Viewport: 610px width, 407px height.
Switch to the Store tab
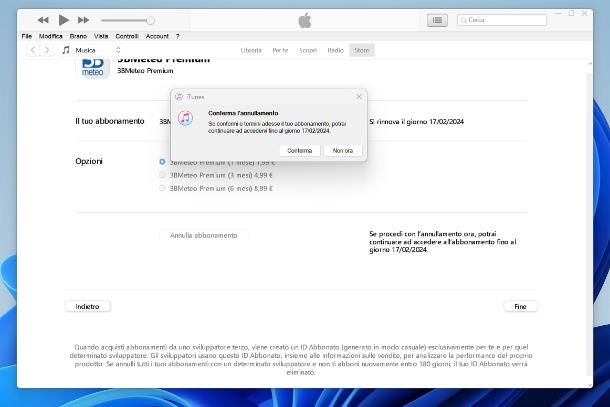coord(361,50)
